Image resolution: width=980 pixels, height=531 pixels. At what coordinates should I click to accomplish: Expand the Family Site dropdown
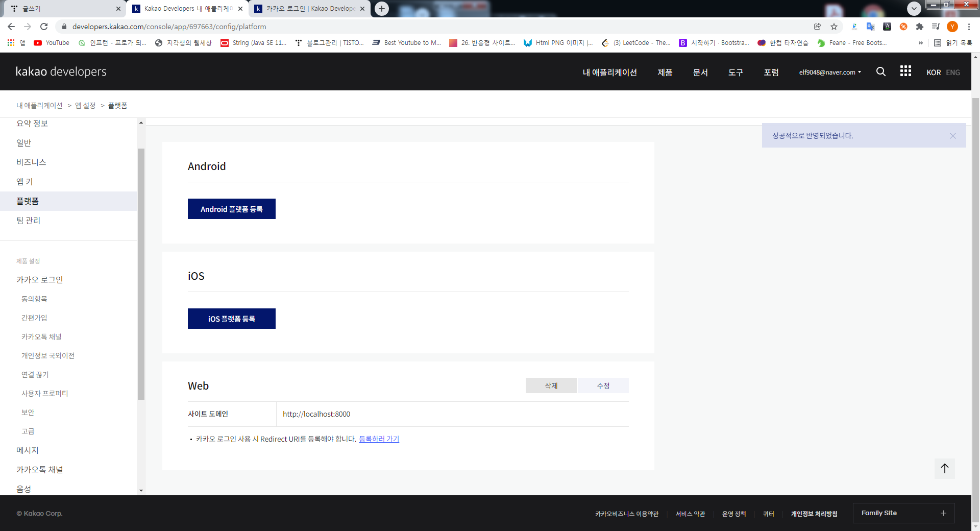[903, 513]
